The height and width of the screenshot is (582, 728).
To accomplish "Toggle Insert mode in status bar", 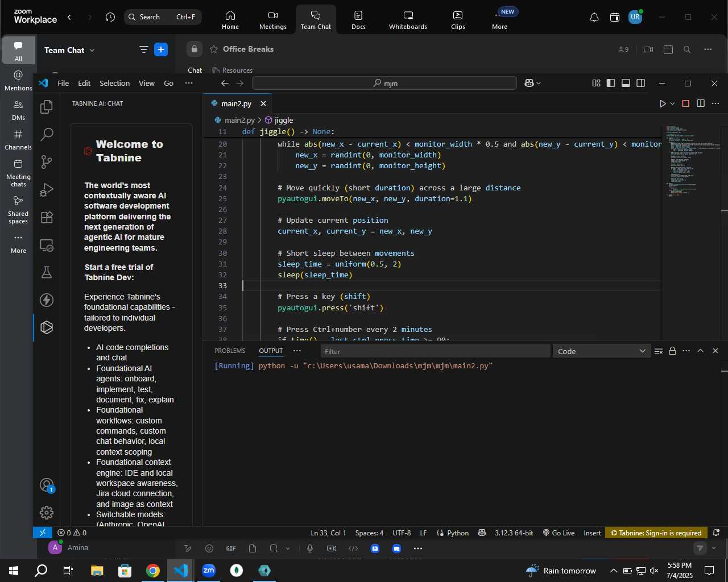I will click(x=592, y=533).
